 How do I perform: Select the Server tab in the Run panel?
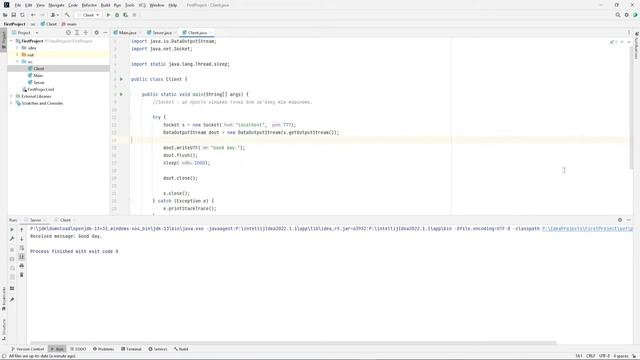[x=35, y=220]
